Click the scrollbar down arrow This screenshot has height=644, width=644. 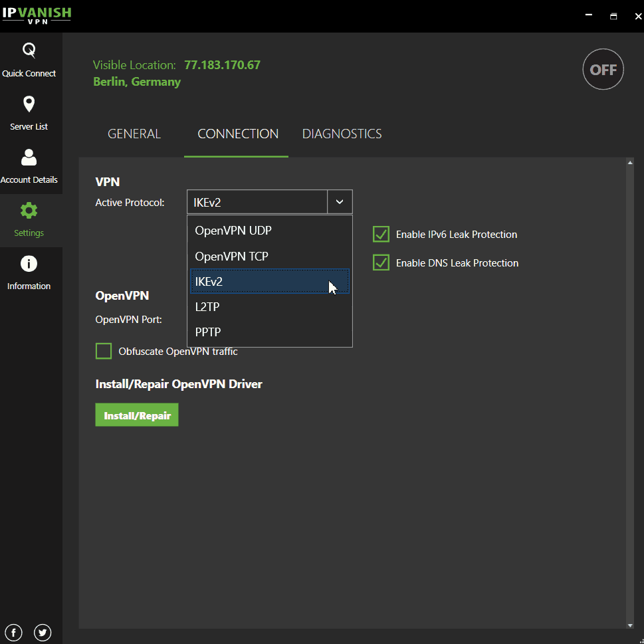[630, 625]
